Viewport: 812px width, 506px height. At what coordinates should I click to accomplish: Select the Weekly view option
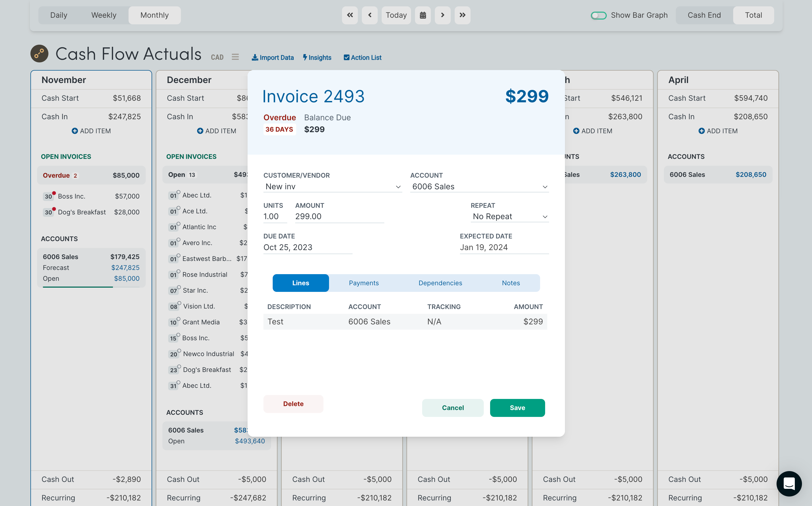click(104, 15)
